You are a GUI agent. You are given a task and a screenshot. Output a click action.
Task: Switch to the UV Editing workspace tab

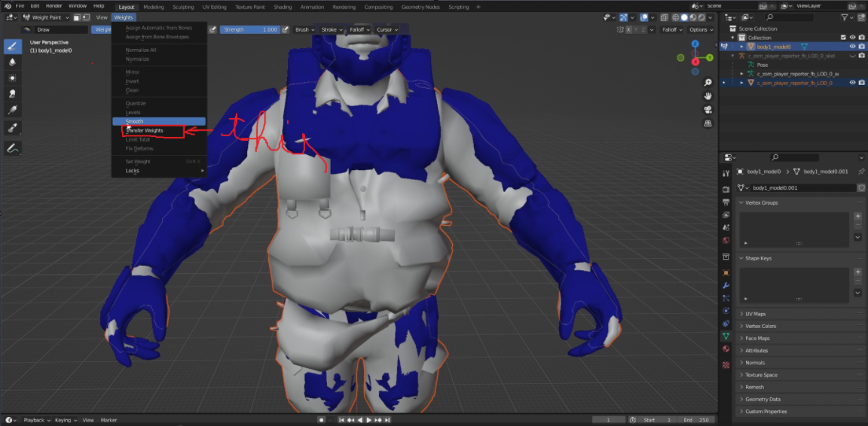(215, 7)
